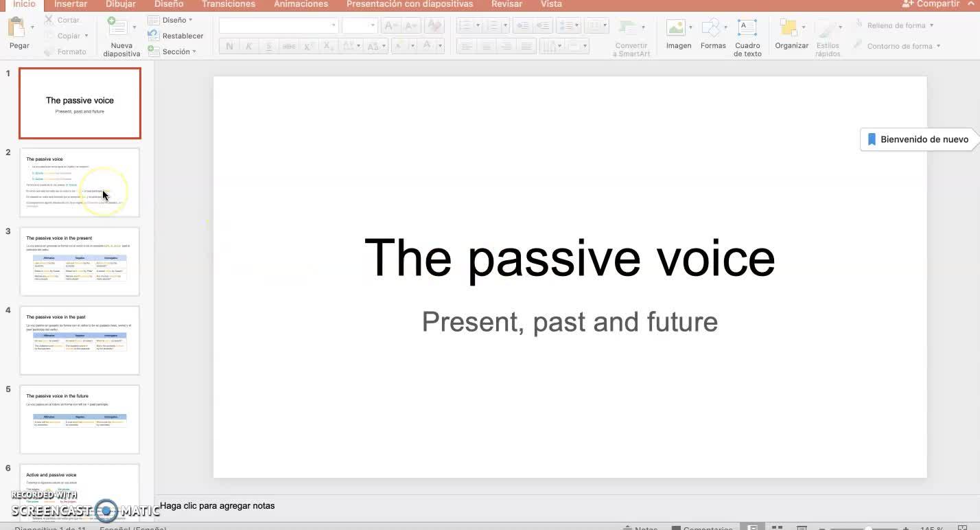
Task: Switch to the Transiciones tab
Action: point(229,4)
